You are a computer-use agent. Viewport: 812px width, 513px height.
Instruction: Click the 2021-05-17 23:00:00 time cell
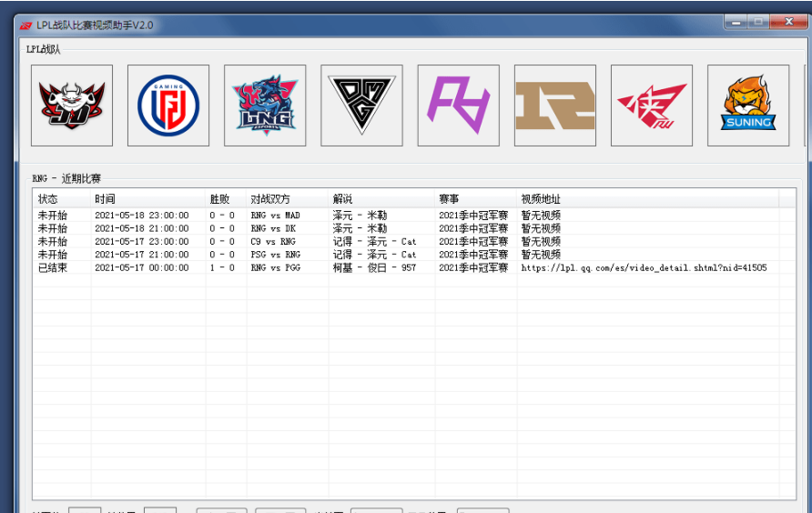(142, 241)
